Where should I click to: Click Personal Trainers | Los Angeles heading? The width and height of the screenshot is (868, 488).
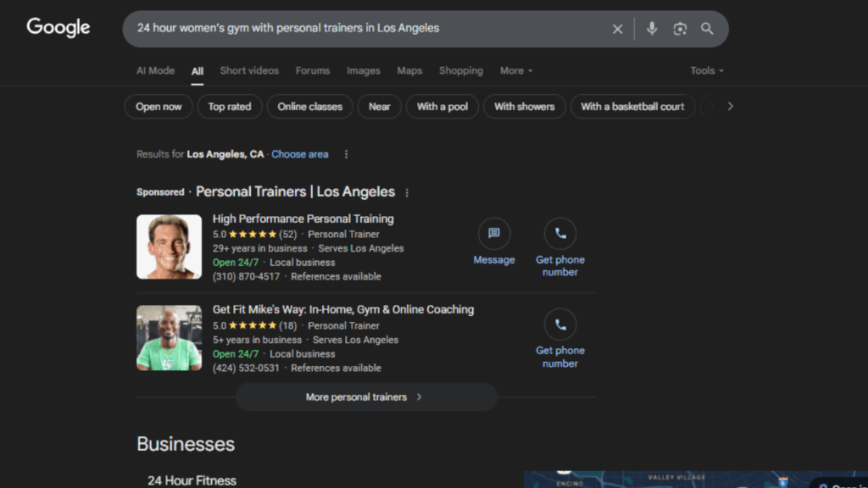click(295, 192)
